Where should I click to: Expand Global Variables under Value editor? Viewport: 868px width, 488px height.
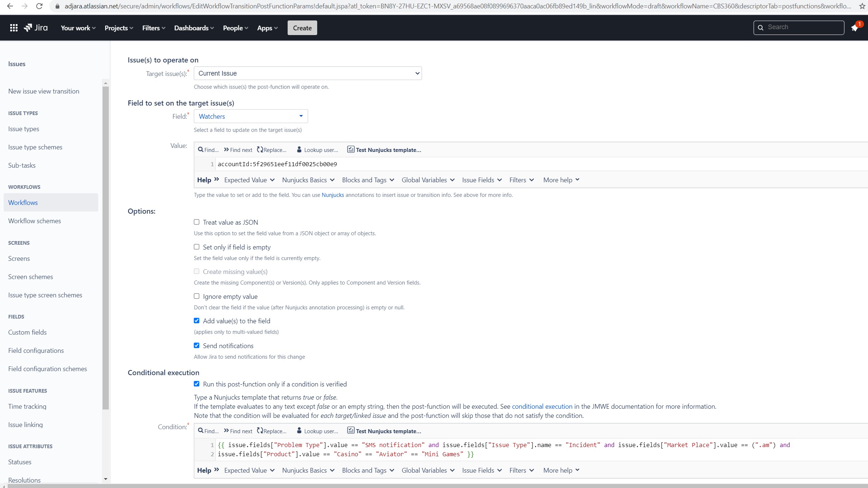click(428, 180)
